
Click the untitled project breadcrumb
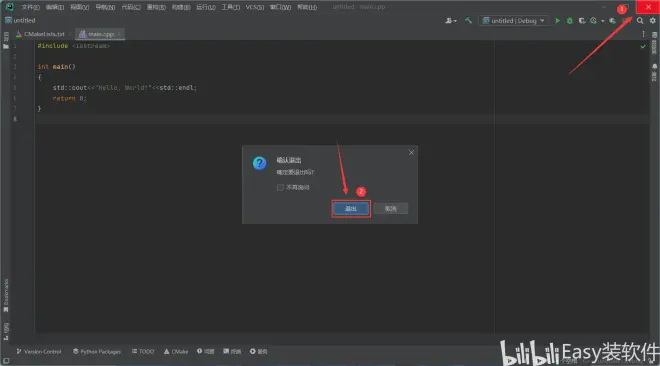pos(20,20)
